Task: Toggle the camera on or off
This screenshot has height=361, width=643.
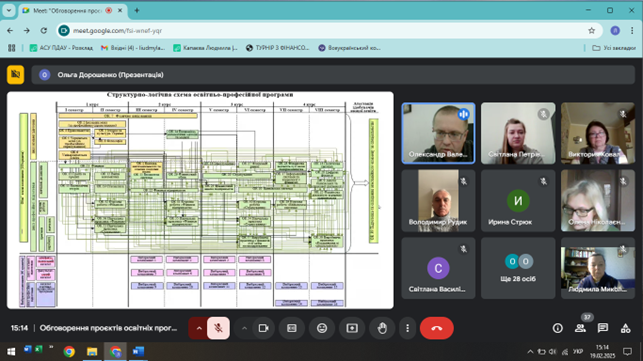Action: [x=263, y=328]
